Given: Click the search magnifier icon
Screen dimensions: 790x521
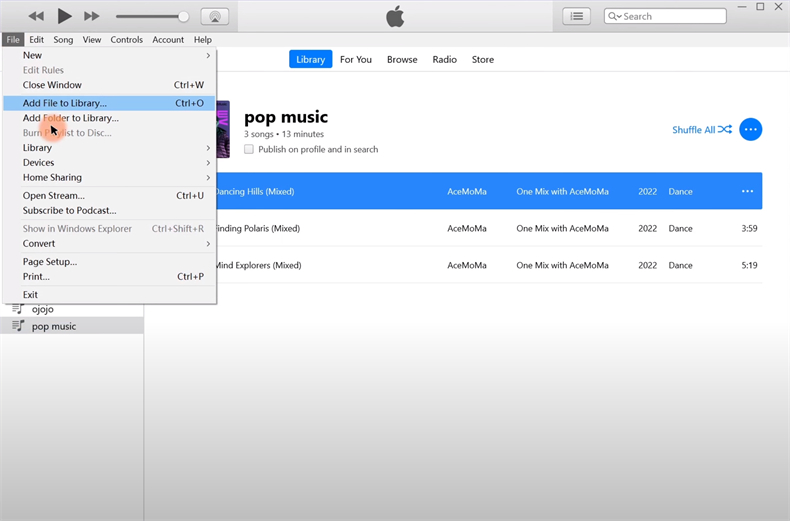Looking at the screenshot, I should [614, 16].
